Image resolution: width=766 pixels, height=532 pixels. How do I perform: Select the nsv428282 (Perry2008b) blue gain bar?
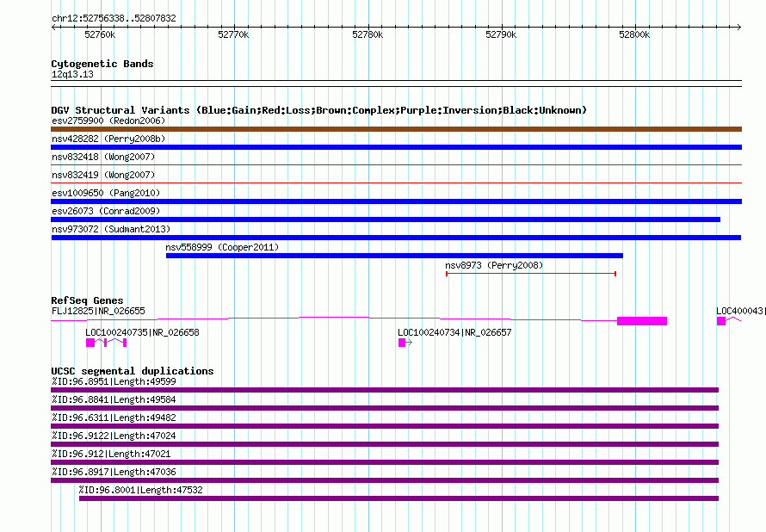coord(396,147)
